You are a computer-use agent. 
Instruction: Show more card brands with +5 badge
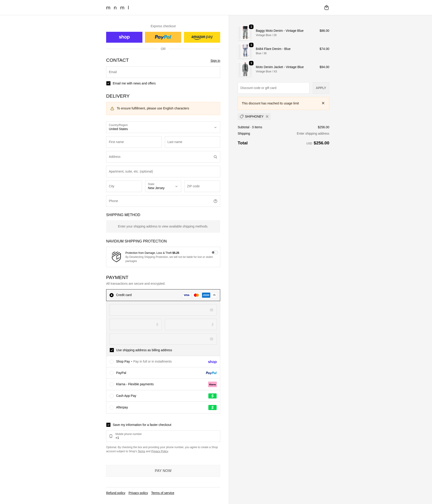click(214, 295)
